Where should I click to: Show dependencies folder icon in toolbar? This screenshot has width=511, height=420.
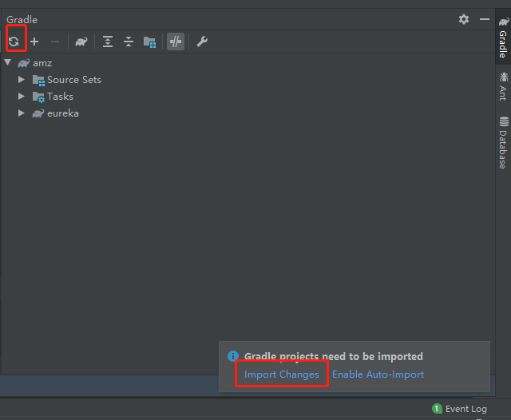[149, 42]
